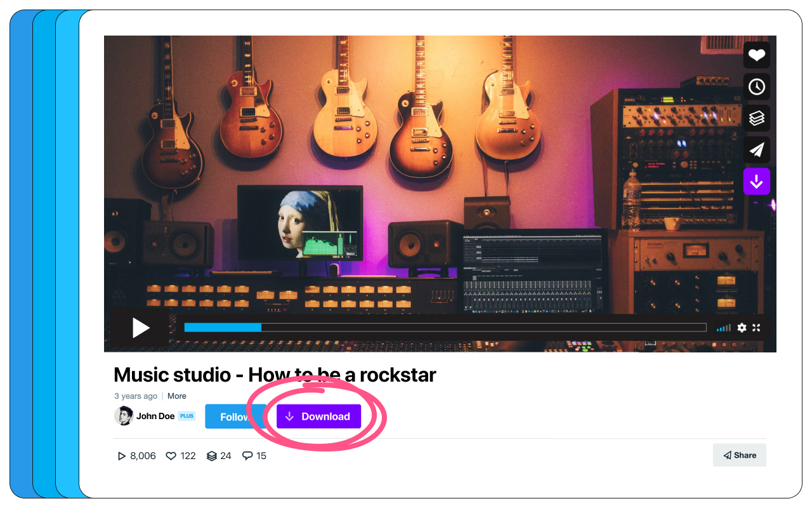Open the collections stack icon on video

(756, 118)
